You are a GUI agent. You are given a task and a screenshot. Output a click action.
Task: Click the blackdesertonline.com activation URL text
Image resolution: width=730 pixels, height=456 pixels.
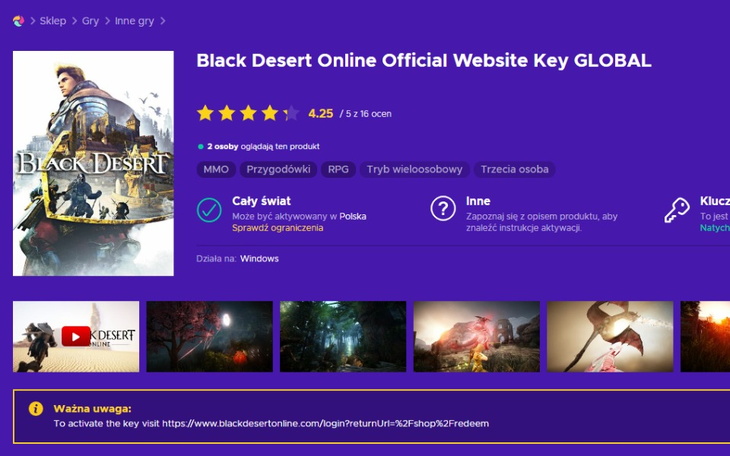tap(325, 424)
